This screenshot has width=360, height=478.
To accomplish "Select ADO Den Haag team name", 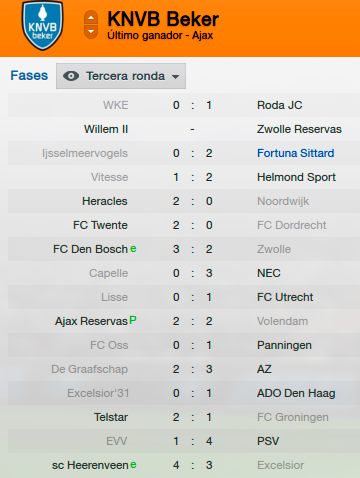I will pyautogui.click(x=296, y=393).
